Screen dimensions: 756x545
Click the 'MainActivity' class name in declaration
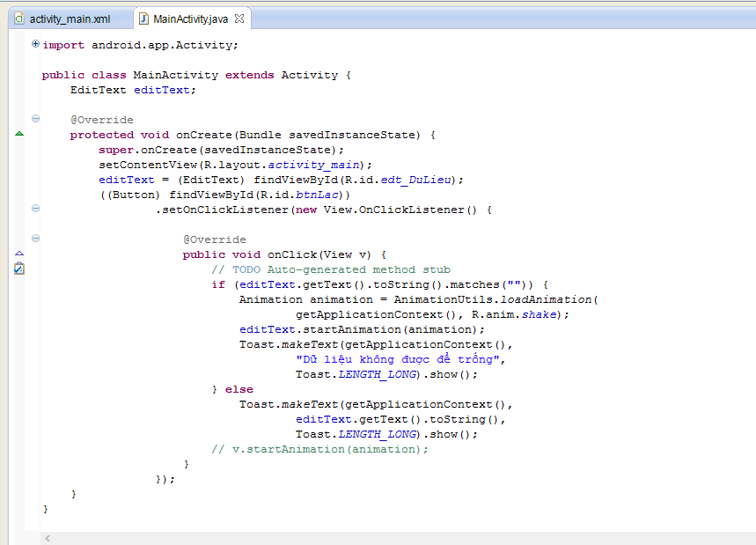coord(175,75)
